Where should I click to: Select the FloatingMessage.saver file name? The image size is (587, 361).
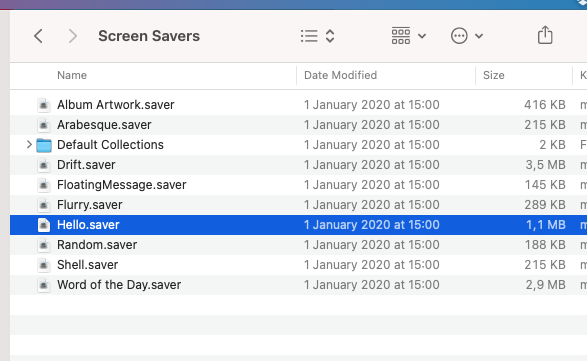(122, 185)
